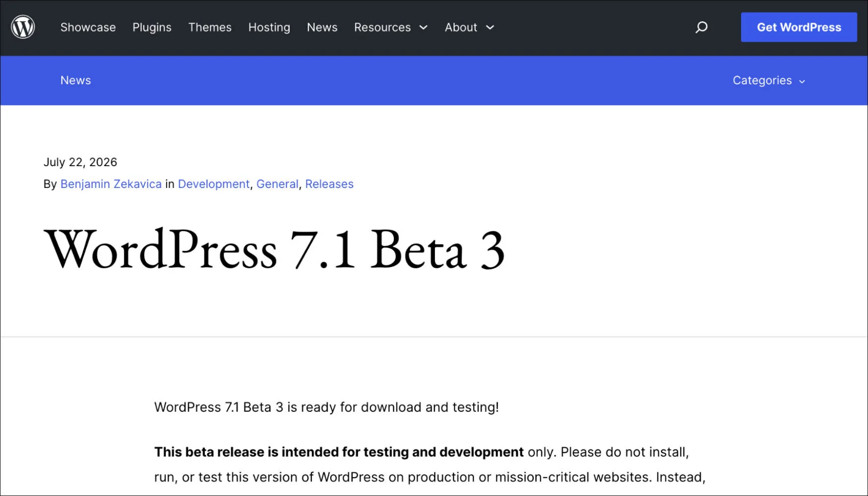Click the WordPress logo icon
This screenshot has height=496, width=868.
23,27
